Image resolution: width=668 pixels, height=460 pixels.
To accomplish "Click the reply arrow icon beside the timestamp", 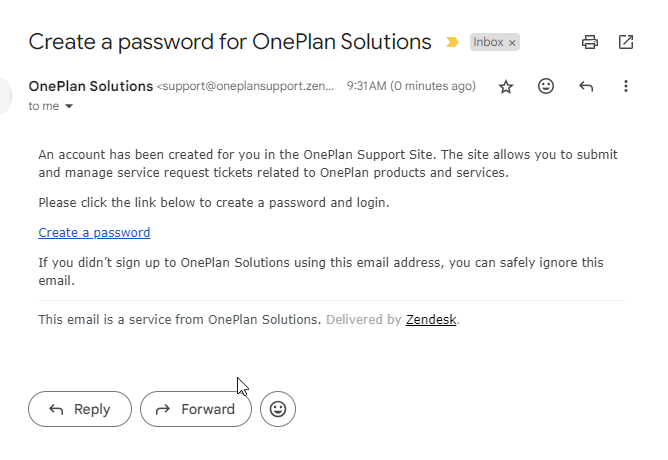I will point(586,86).
